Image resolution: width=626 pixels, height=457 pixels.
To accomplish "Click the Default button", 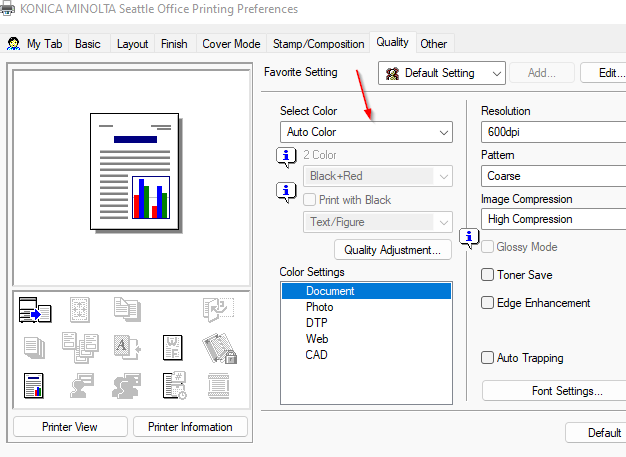I will point(596,433).
